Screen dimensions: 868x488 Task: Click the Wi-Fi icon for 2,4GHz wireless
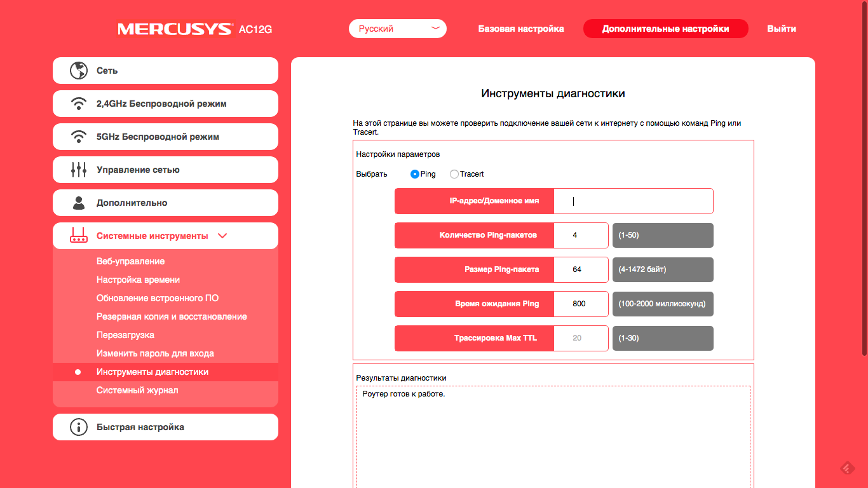pos(79,104)
